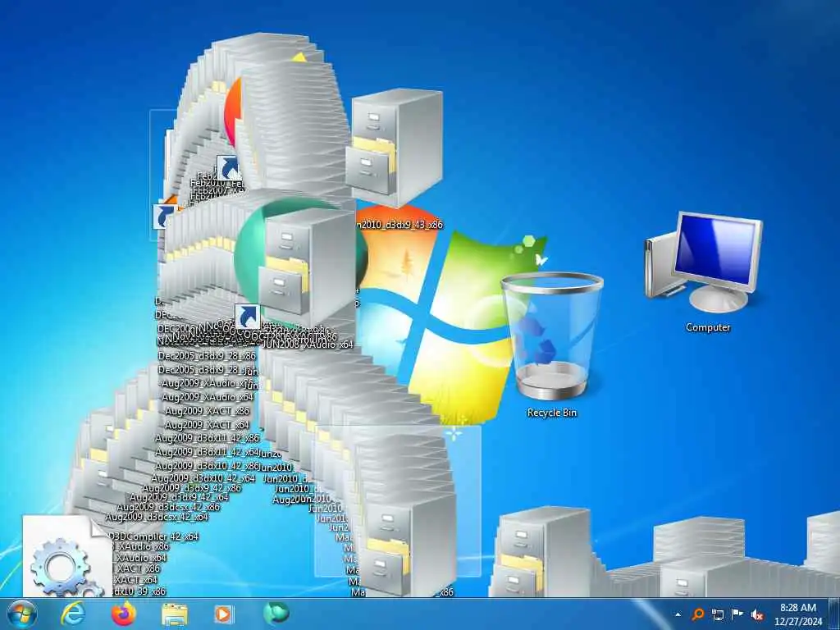
Task: Click the orange magnifier tray icon
Action: [x=697, y=614]
